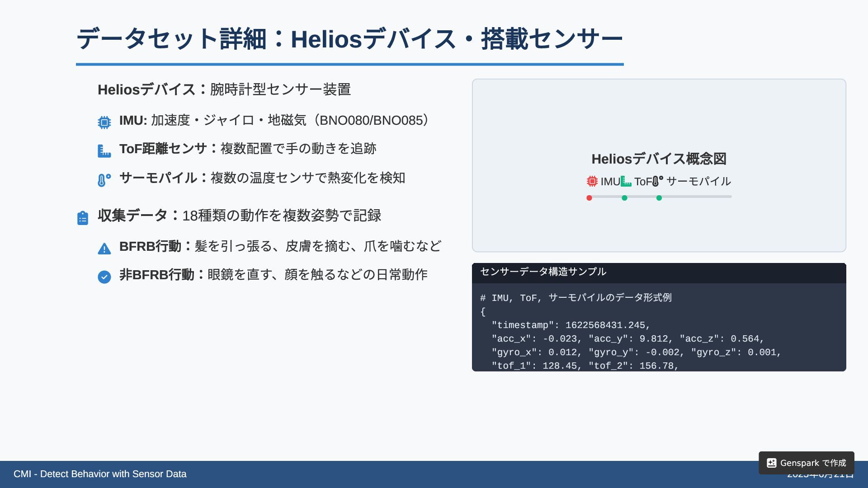Viewport: 868px width, 488px height.
Task: Click the IMU chip icon in bullet list
Action: point(104,122)
